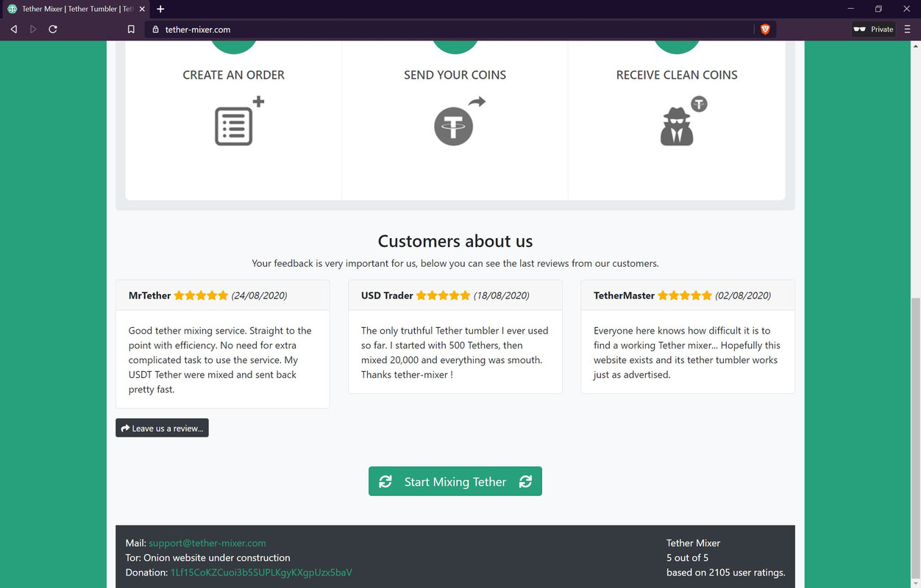The height and width of the screenshot is (588, 921).
Task: Bookmark this page with bookmark icon
Action: coord(131,29)
